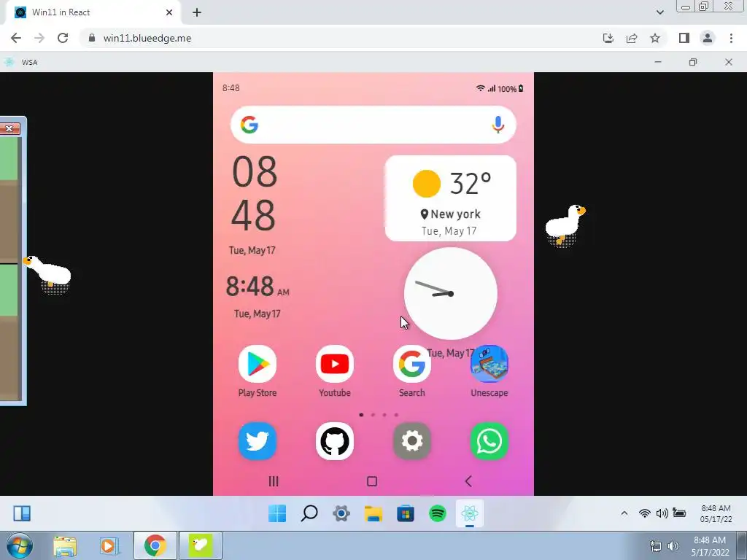747x560 pixels.
Task: Open the Windows 7 Start orb
Action: 19,545
